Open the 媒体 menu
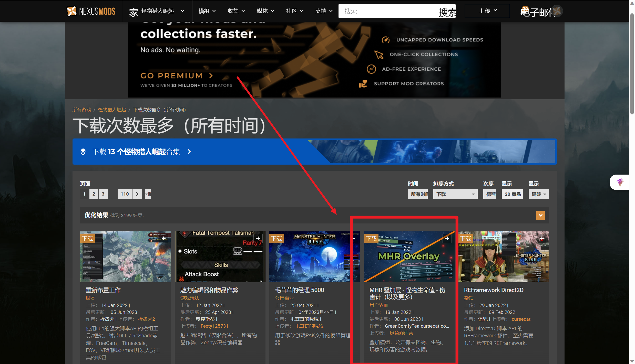The height and width of the screenshot is (364, 635). point(265,11)
